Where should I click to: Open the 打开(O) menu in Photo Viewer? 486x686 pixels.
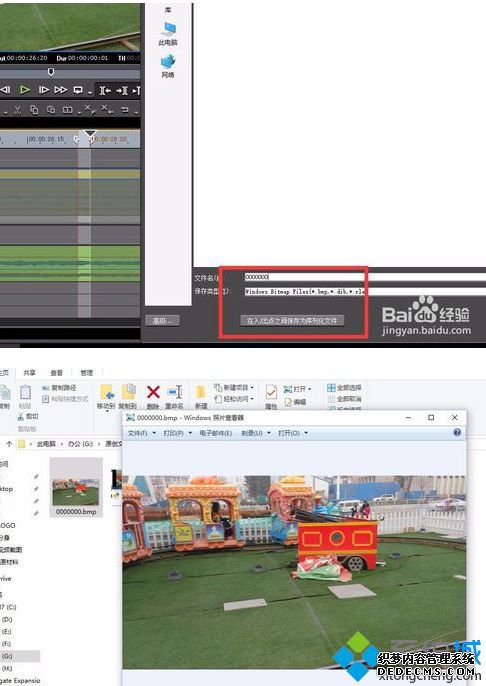tap(293, 433)
